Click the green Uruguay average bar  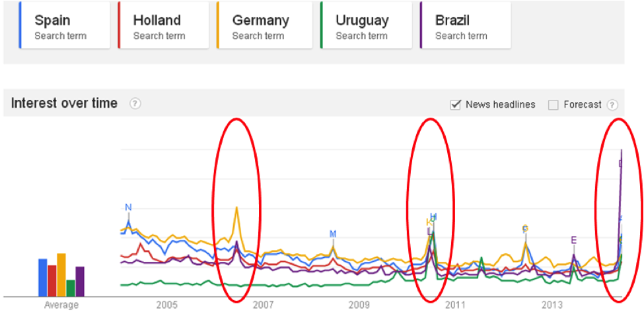point(71,288)
